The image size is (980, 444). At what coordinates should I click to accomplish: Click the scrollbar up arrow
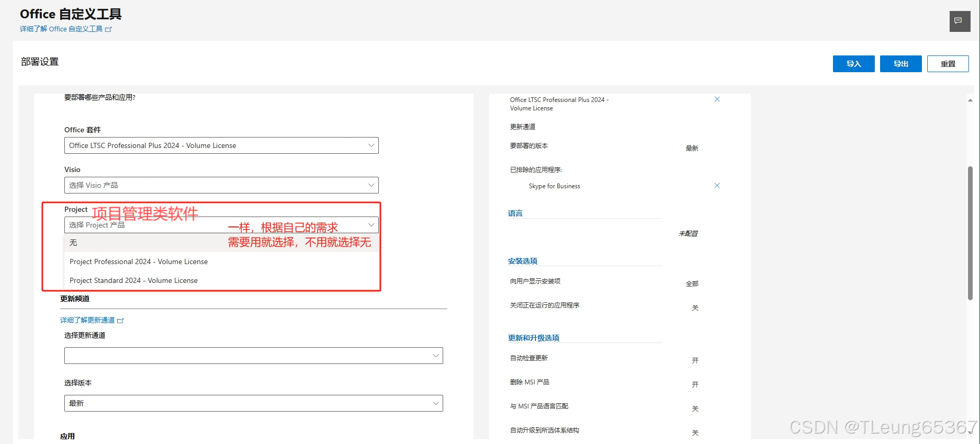(x=970, y=100)
